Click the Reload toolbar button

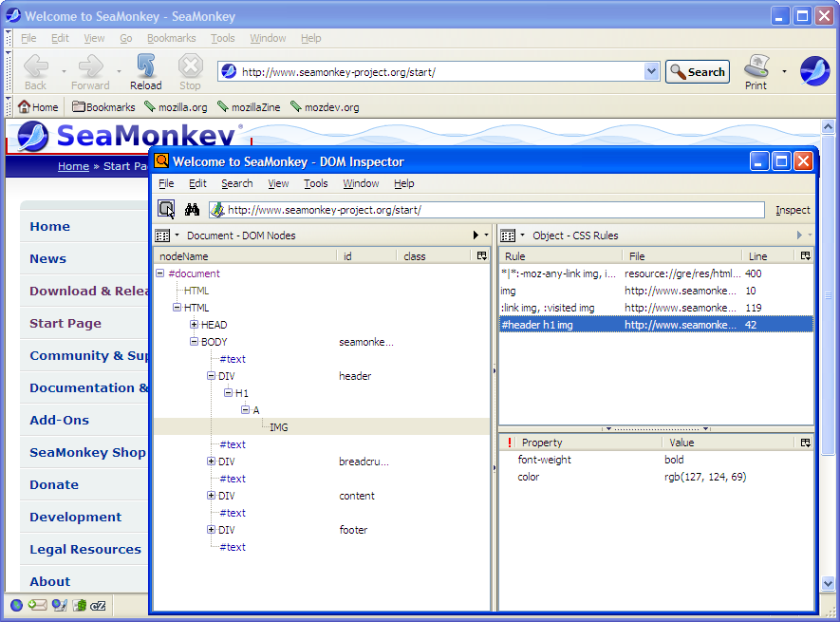click(145, 71)
